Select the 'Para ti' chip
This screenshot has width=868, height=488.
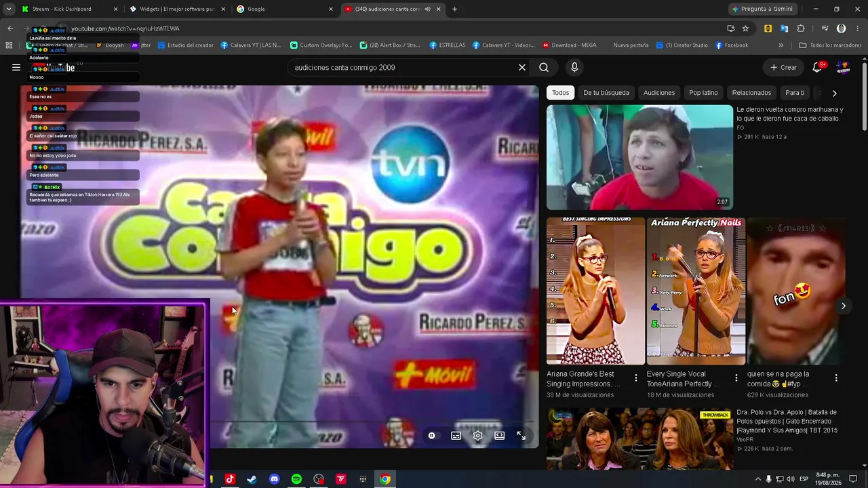coord(795,93)
